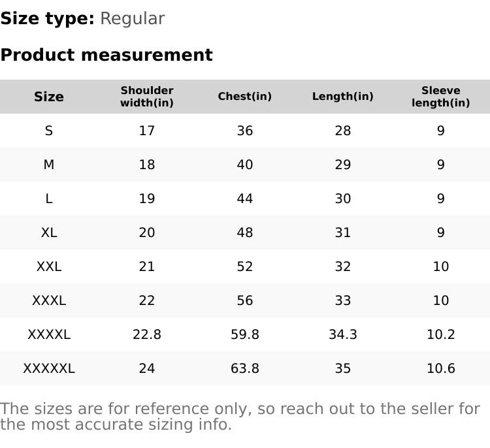490x448 pixels.
Task: Select length value 34.3 for XXXXL
Action: click(343, 334)
